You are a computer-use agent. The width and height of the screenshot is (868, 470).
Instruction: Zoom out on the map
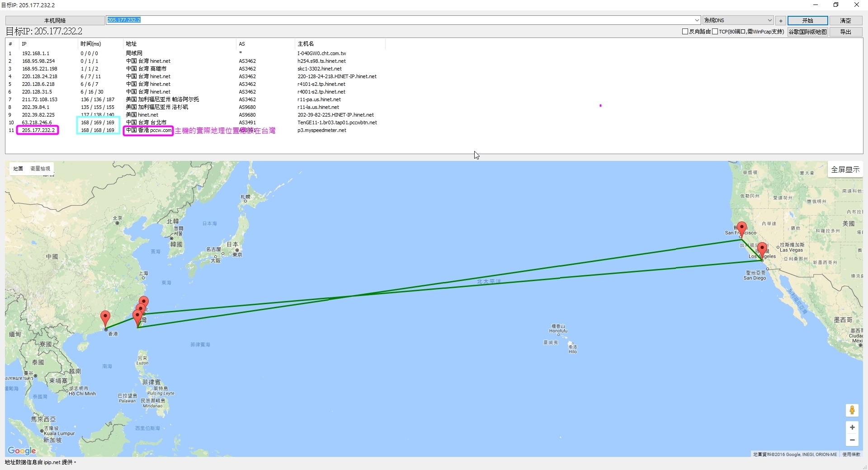click(852, 440)
